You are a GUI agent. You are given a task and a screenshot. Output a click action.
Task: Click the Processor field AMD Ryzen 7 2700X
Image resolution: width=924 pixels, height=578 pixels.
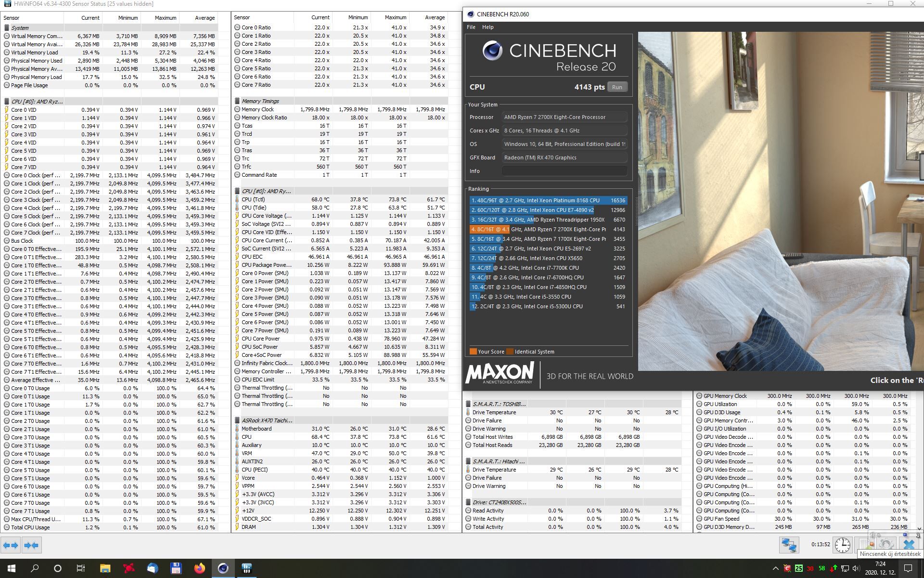point(565,117)
